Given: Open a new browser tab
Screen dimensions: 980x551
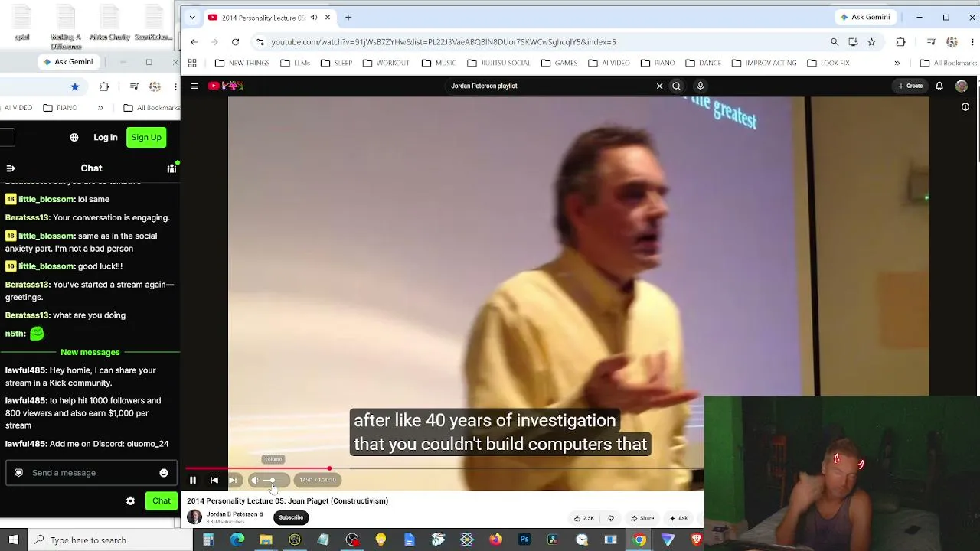Looking at the screenshot, I should pyautogui.click(x=348, y=17).
